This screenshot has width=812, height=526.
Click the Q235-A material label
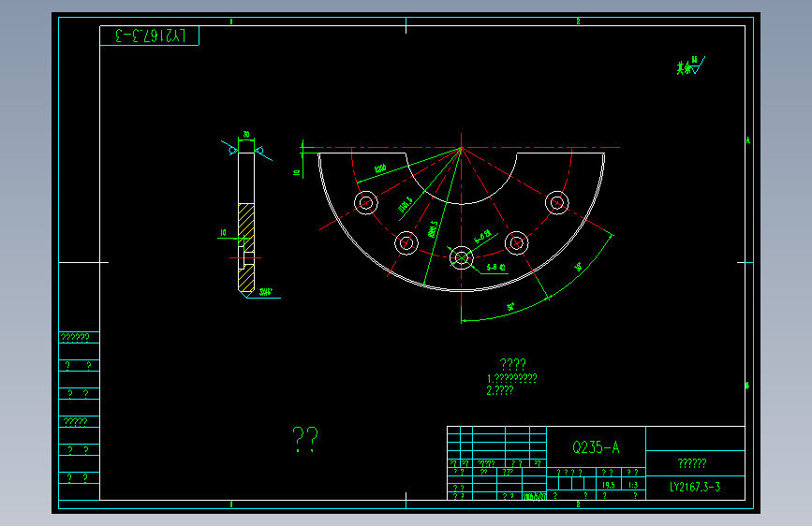(x=596, y=447)
